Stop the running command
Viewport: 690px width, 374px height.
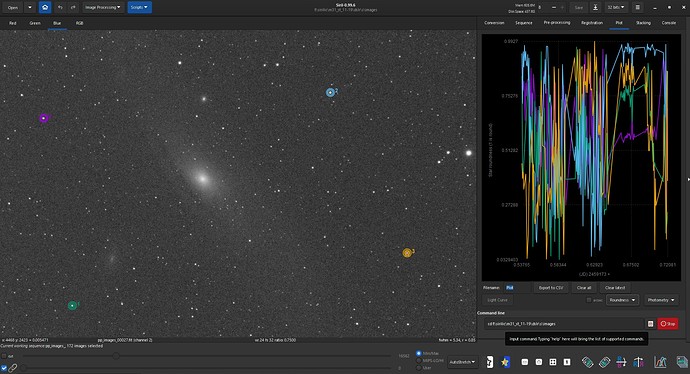(668, 324)
